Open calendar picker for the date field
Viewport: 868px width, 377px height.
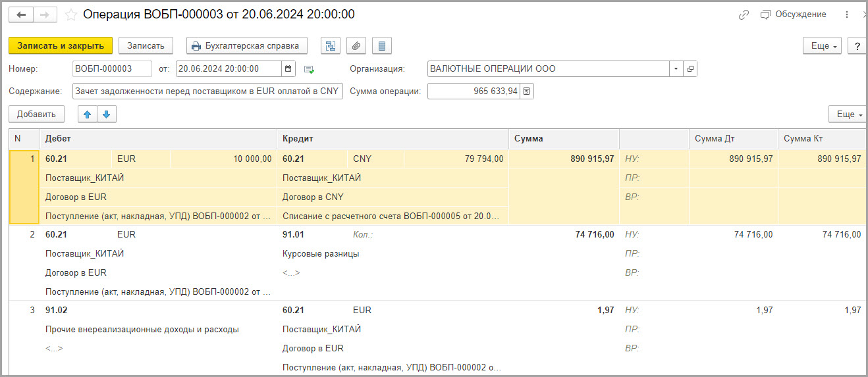[x=288, y=68]
